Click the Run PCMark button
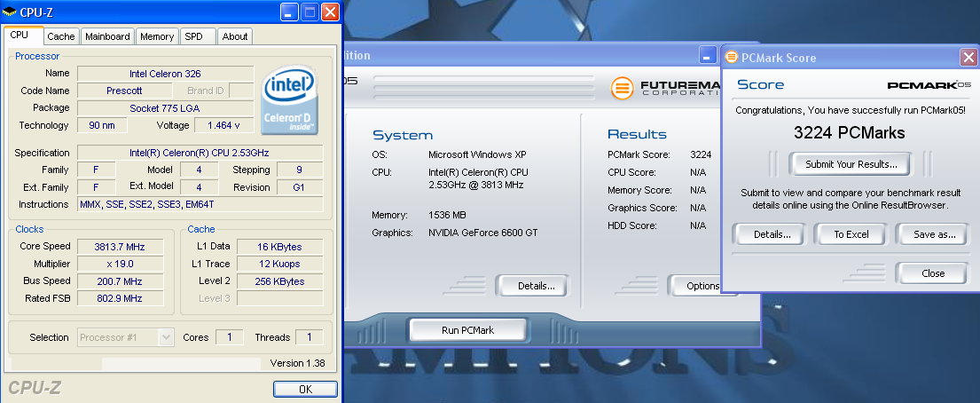 click(x=467, y=330)
